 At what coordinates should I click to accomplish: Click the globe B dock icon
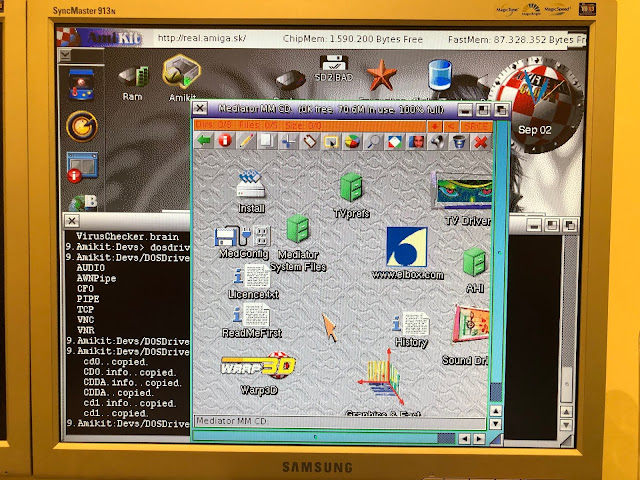pos(84,202)
